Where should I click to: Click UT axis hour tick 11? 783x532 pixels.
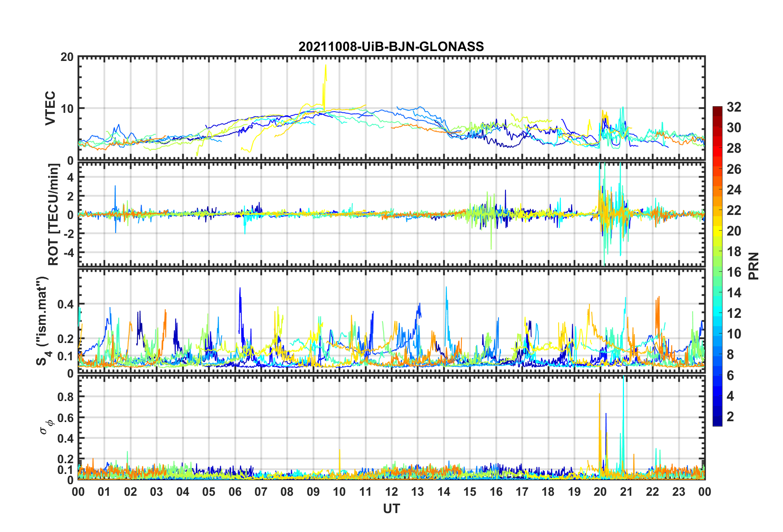point(366,492)
